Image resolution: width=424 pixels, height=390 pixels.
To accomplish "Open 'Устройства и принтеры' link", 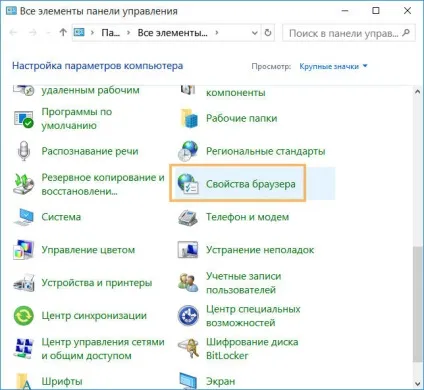I will pos(97,283).
